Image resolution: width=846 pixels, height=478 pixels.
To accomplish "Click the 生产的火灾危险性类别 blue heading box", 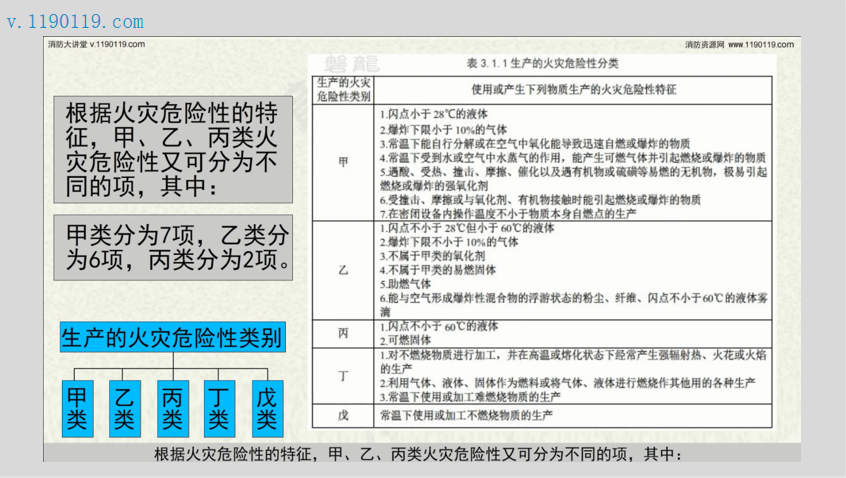I will coord(173,338).
